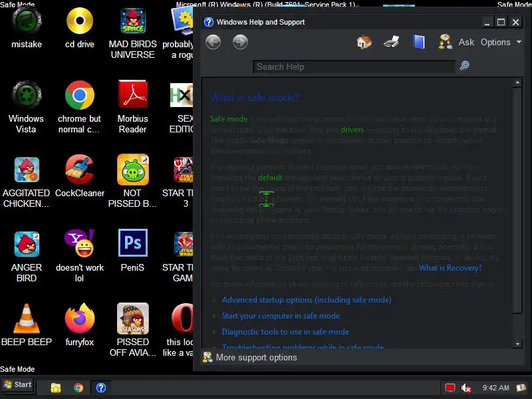Viewport: 532px width, 399px height.
Task: Launch Chrome from taskbar
Action: [78, 388]
